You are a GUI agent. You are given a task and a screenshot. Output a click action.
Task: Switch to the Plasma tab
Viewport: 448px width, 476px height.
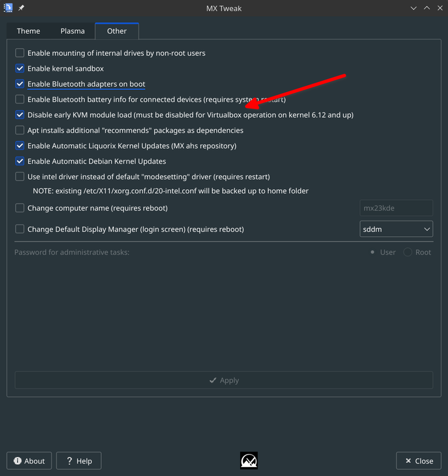click(x=73, y=31)
